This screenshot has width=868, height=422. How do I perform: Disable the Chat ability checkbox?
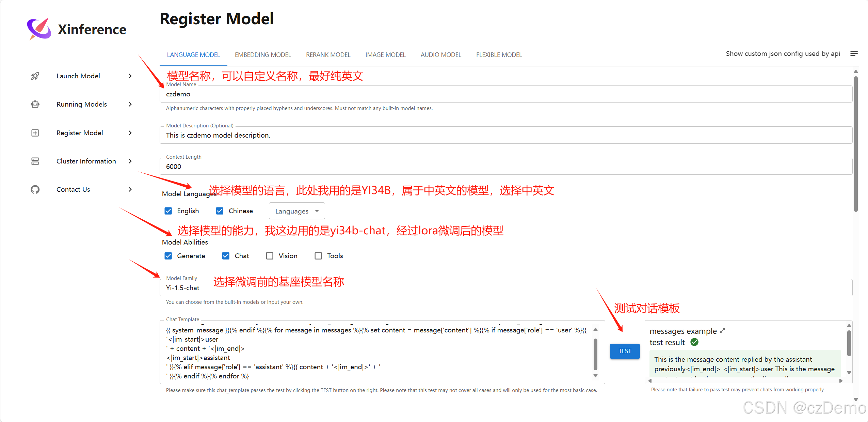pos(226,256)
